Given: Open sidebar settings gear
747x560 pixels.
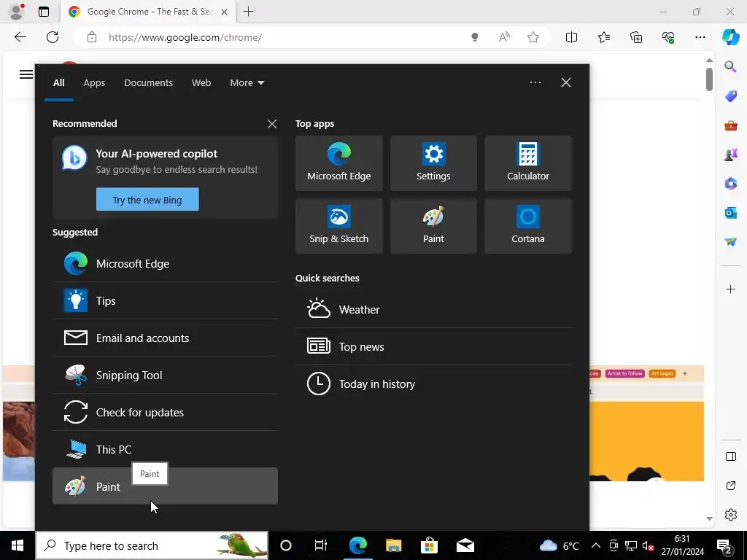Looking at the screenshot, I should tap(730, 515).
